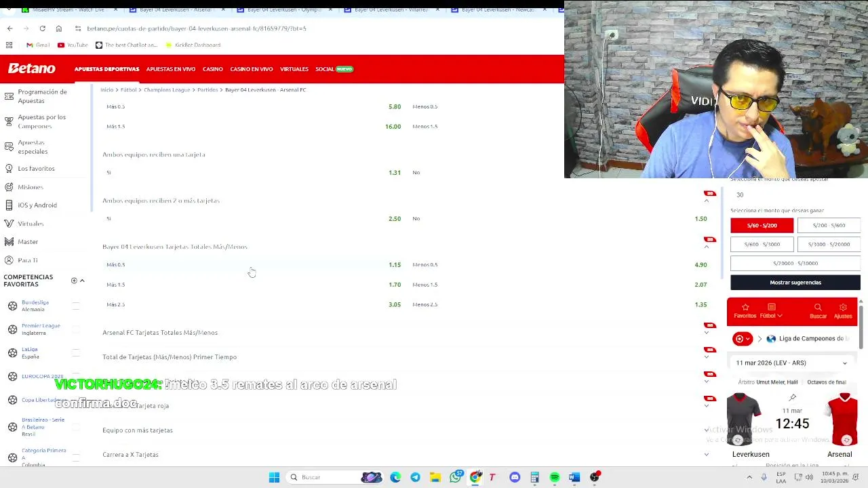Open the Virtuales menu item
This screenshot has height=488, width=868.
(294, 69)
